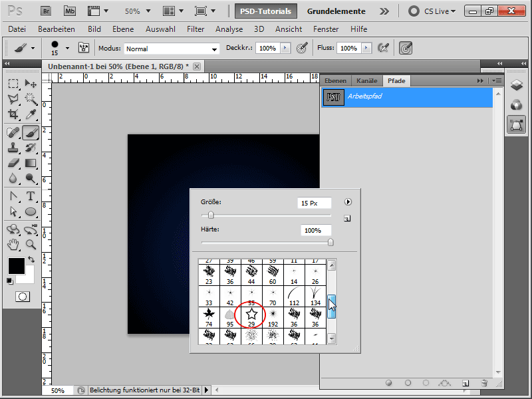Image resolution: width=532 pixels, height=399 pixels.
Task: Select the Path Selection tool
Action: pos(13,211)
